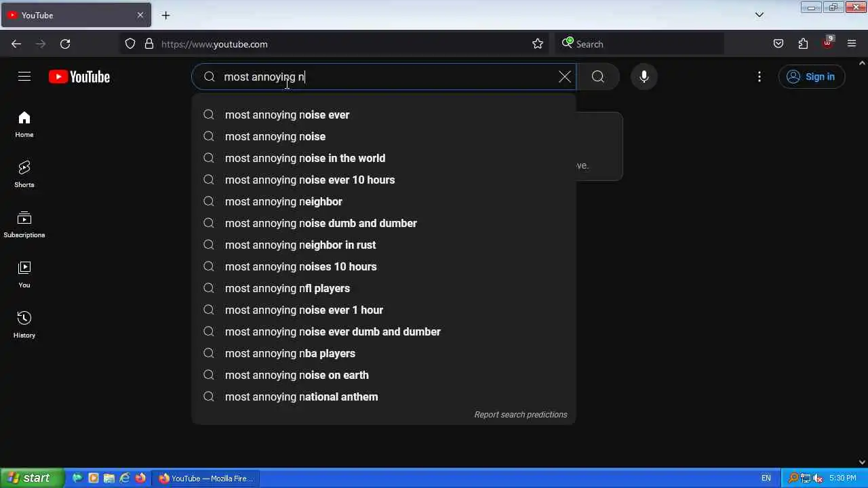This screenshot has height=488, width=868.
Task: Select most annoying nba players suggestion
Action: point(384,353)
